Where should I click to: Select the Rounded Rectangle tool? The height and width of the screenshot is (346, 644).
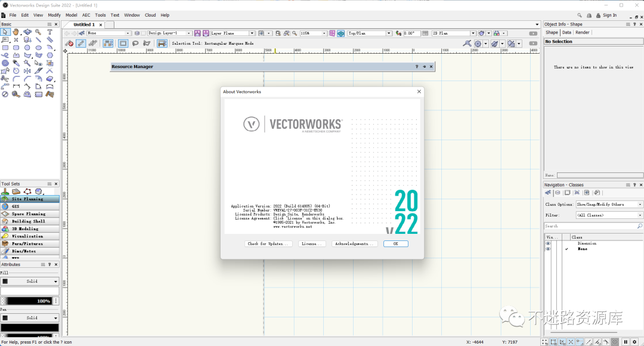[16, 48]
